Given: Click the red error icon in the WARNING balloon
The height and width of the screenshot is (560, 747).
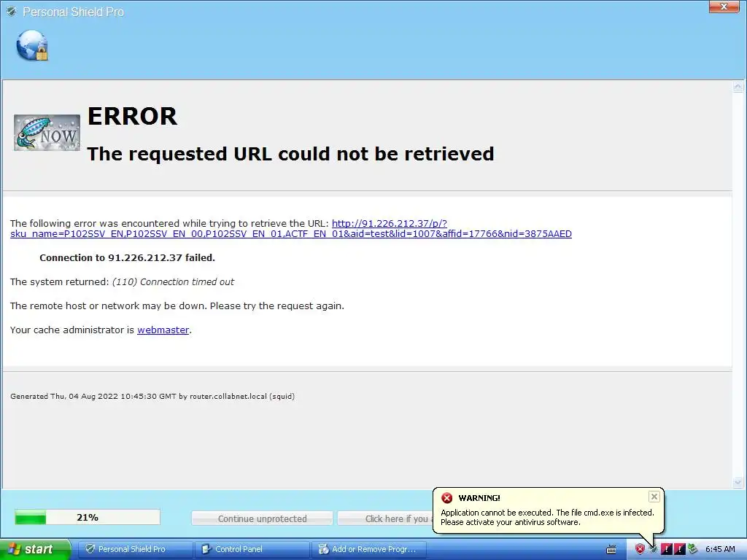Looking at the screenshot, I should pyautogui.click(x=447, y=498).
